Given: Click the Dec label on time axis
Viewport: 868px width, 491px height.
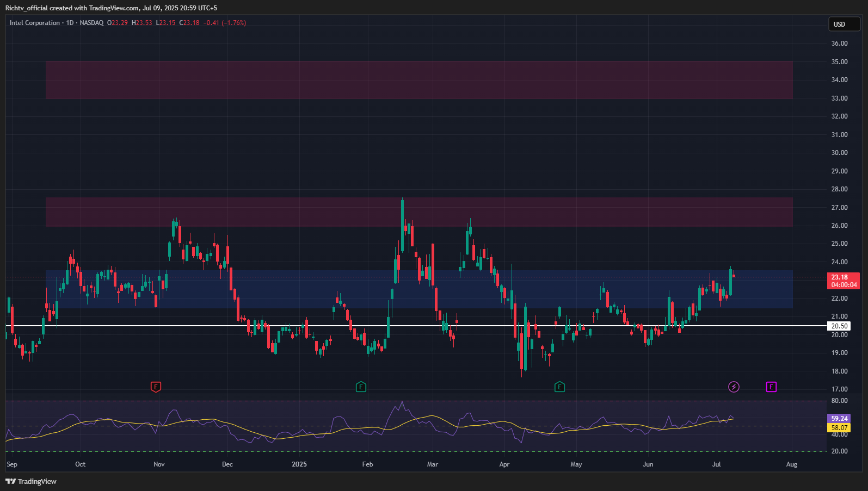Looking at the screenshot, I should [x=227, y=464].
